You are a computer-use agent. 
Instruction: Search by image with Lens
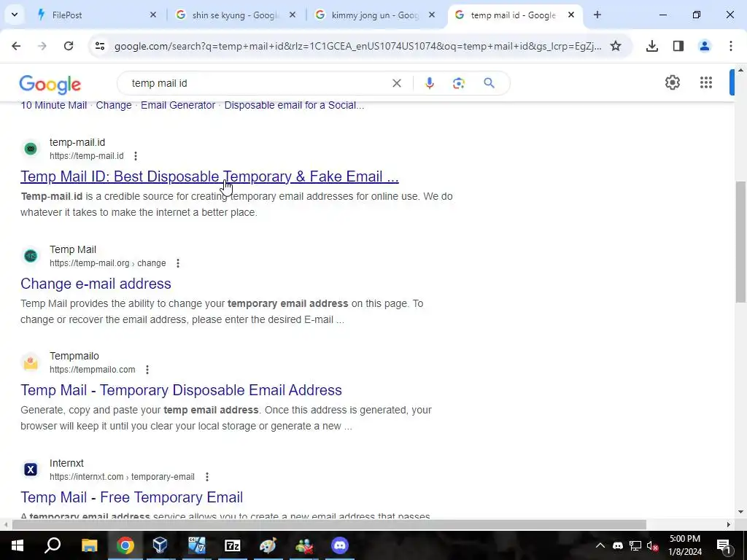[459, 83]
